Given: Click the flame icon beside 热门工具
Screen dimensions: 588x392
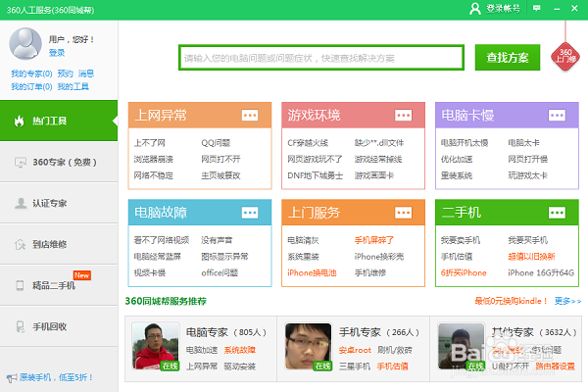Looking at the screenshot, I should click(x=19, y=121).
